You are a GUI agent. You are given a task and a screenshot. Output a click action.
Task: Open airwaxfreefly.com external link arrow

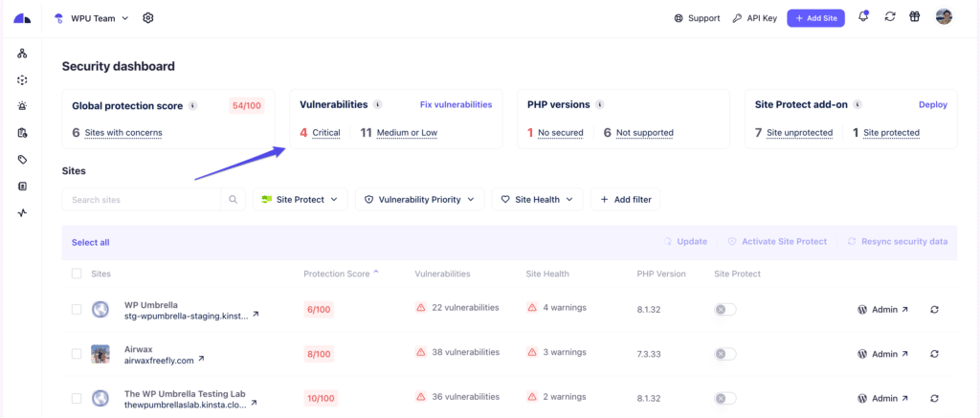click(x=201, y=359)
